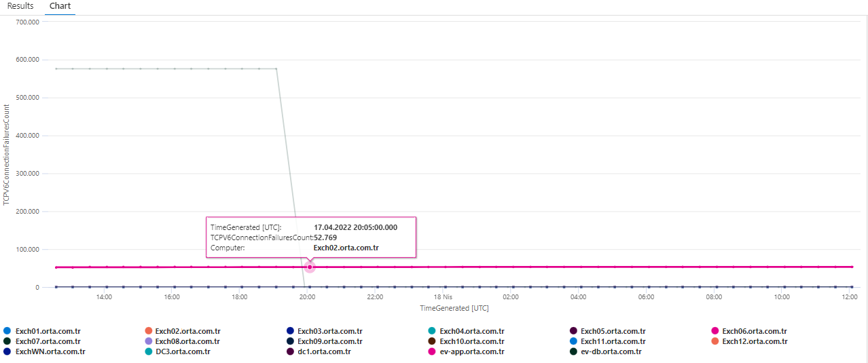Click the DC3.orta.com.tr legend entry
This screenshot has width=868, height=363.
click(x=177, y=351)
